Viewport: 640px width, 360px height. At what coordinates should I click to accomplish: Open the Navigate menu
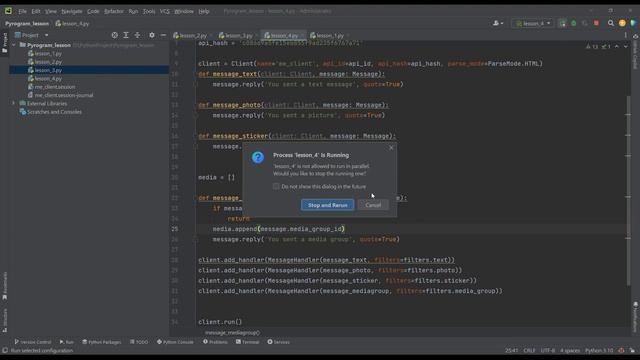[x=72, y=11]
